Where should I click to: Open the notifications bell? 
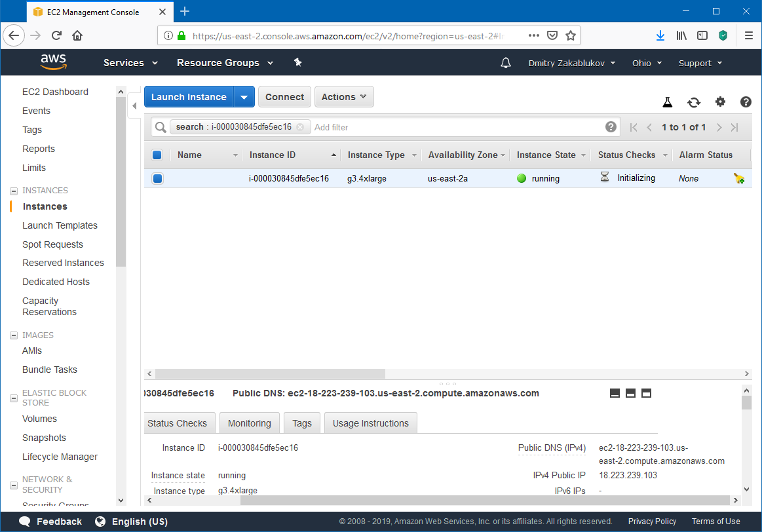click(506, 63)
